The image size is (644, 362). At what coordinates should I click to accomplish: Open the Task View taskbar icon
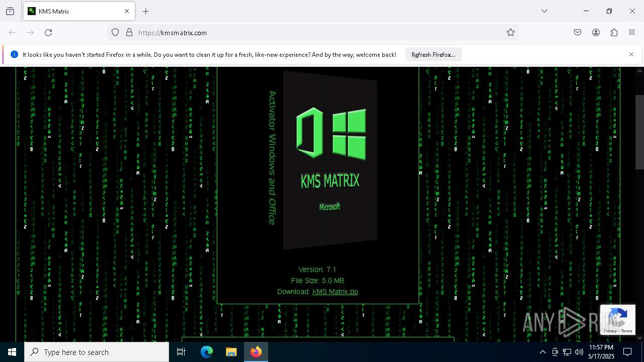(x=181, y=352)
